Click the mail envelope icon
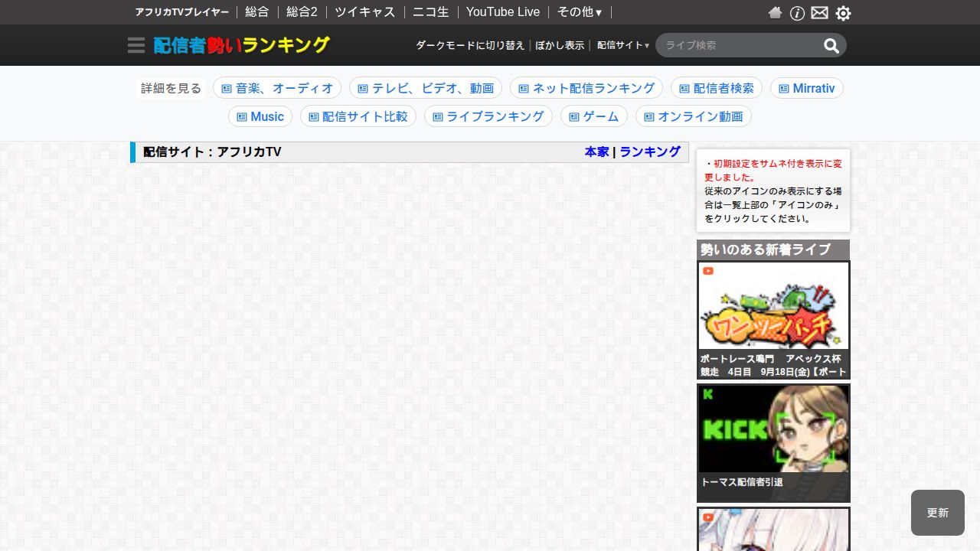The width and height of the screenshot is (980, 551). point(820,13)
